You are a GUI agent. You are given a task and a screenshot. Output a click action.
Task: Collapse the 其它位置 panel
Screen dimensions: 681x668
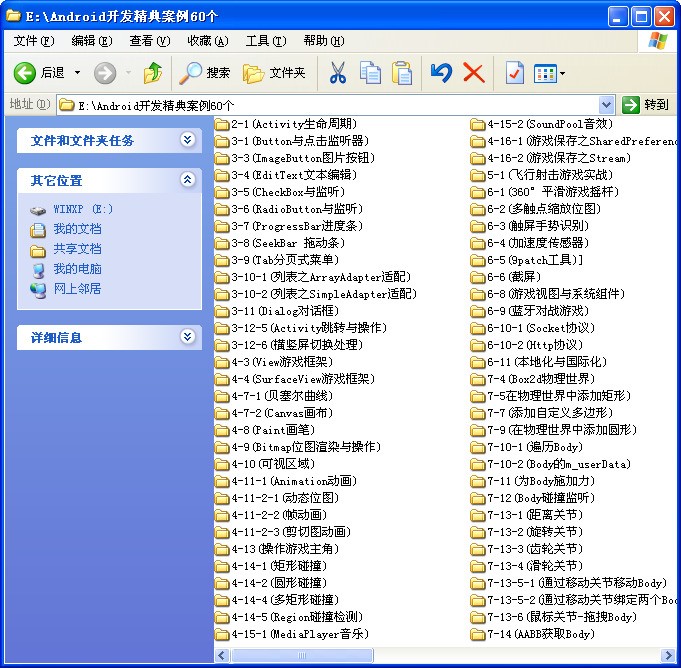[x=188, y=179]
